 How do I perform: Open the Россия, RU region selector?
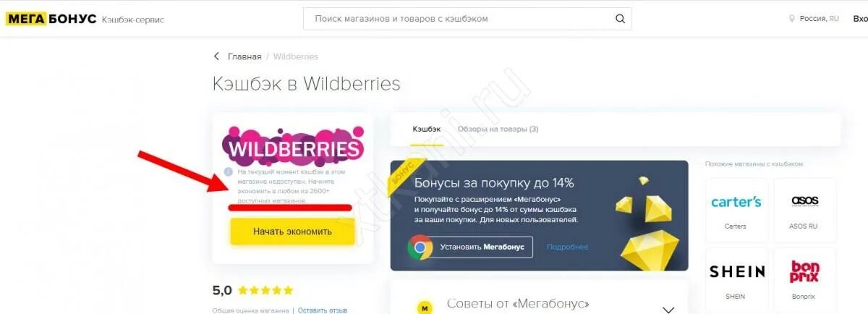814,19
